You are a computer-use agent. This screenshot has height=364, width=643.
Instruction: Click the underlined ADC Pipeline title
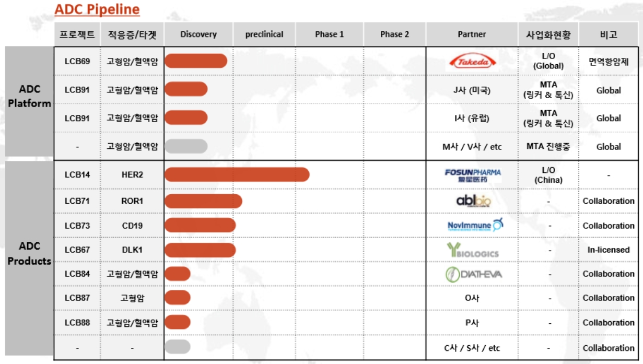(97, 9)
